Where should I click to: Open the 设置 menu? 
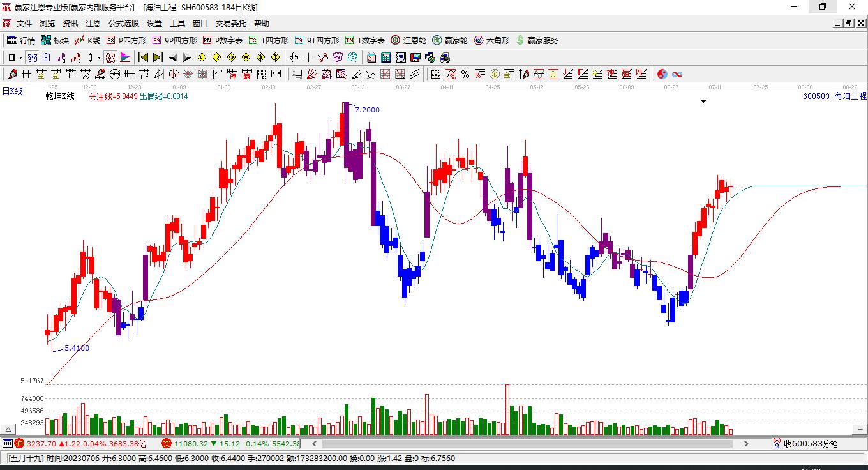click(x=154, y=24)
